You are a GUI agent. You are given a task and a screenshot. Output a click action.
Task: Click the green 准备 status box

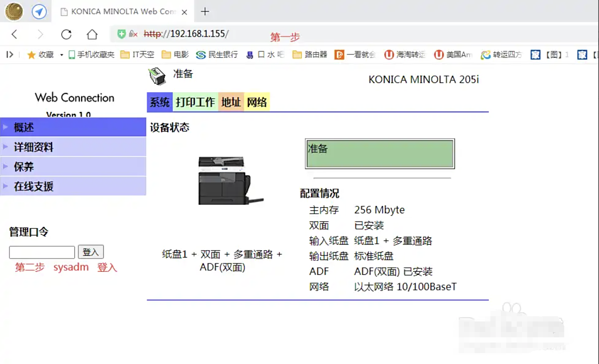pyautogui.click(x=380, y=154)
